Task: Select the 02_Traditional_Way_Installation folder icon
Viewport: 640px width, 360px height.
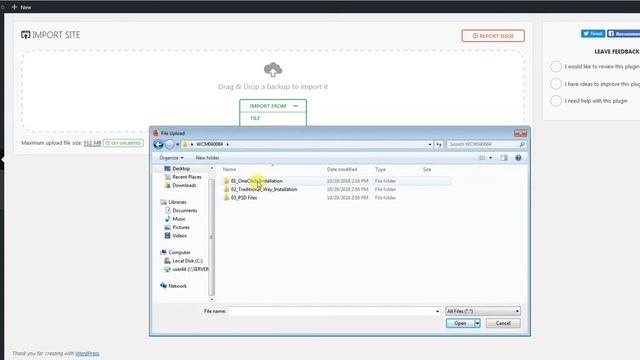Action: 227,189
